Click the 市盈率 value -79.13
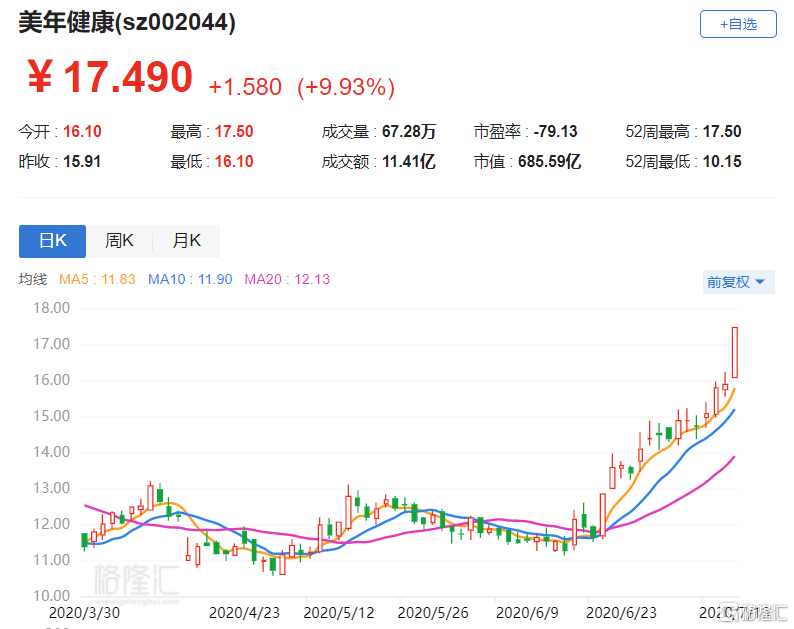Viewport: 794px width, 629px height. [x=555, y=132]
